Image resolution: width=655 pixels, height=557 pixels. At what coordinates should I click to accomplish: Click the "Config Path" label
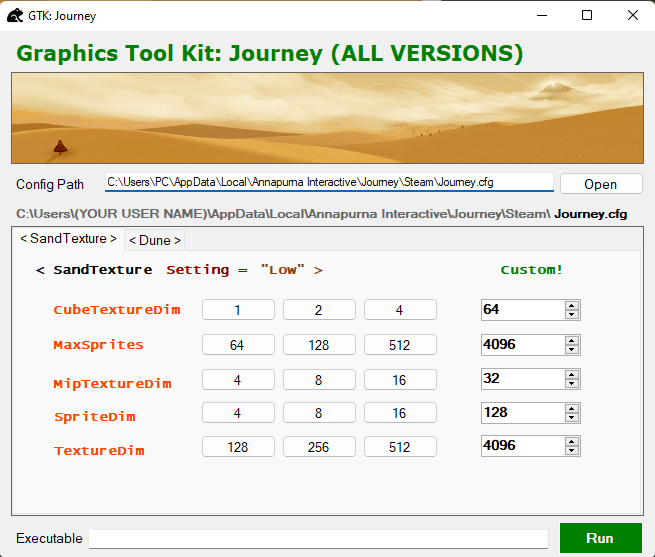pos(50,184)
